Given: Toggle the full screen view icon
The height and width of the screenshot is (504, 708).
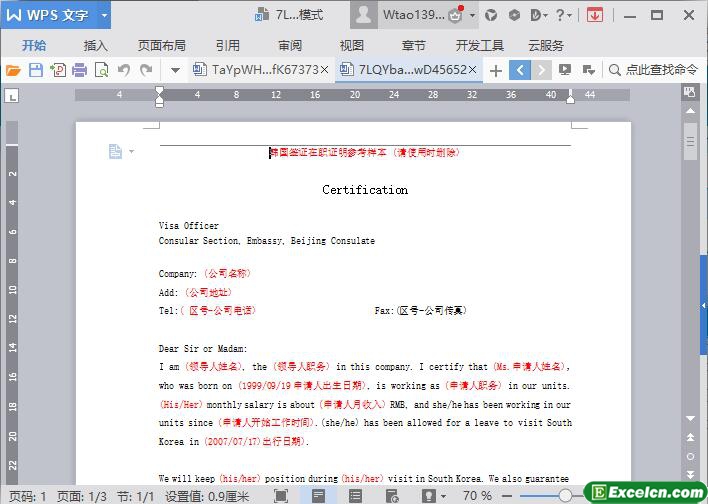Looking at the screenshot, I should pos(281,496).
